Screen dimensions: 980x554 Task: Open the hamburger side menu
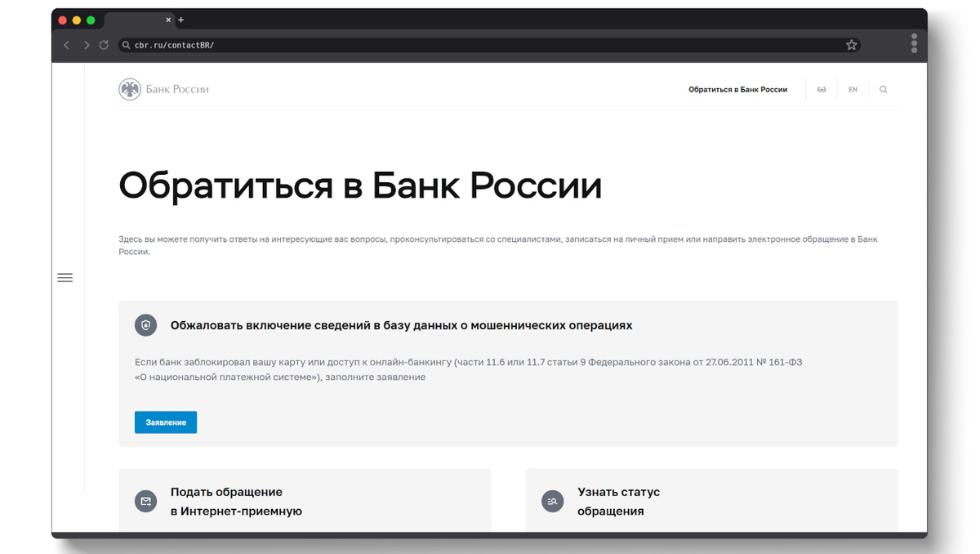(65, 278)
